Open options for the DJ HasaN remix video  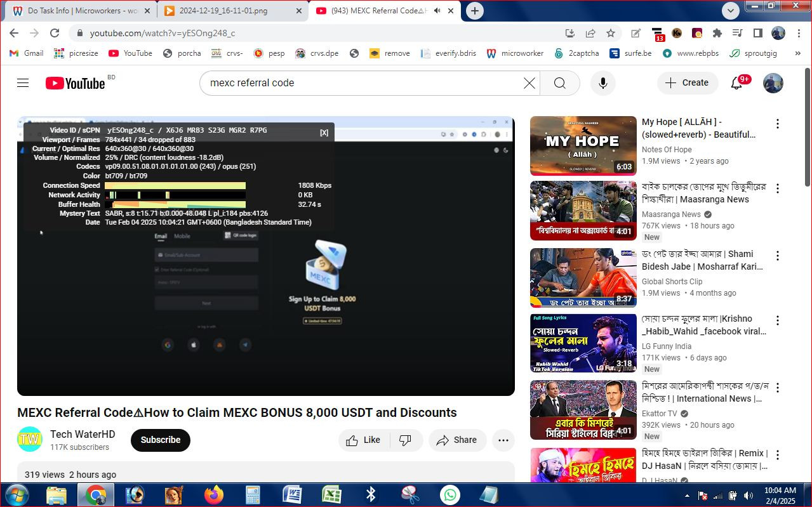(778, 455)
